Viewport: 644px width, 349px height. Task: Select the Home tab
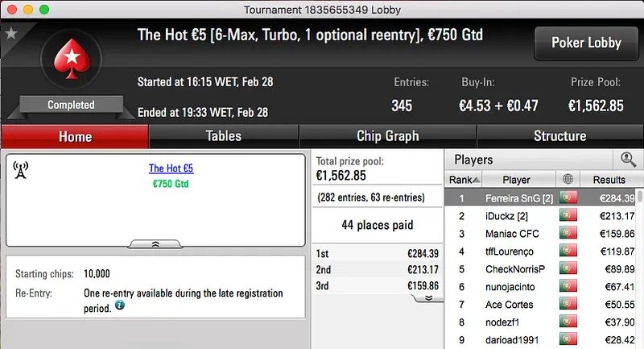pyautogui.click(x=75, y=136)
